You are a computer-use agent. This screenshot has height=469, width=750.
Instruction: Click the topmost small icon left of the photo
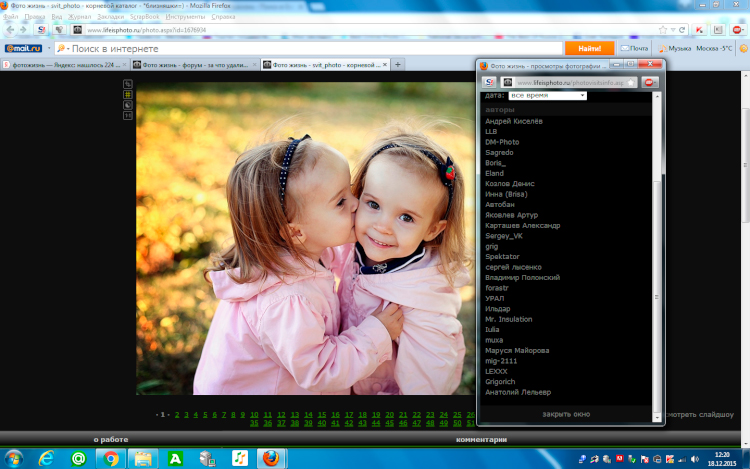[128, 84]
